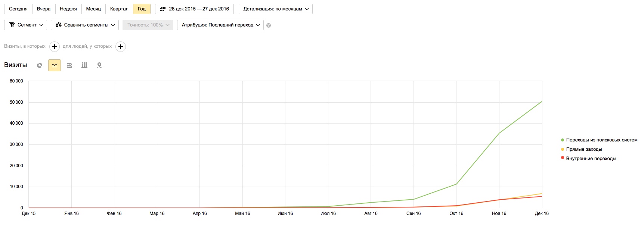Click the Сен 16 axis label

(x=414, y=213)
